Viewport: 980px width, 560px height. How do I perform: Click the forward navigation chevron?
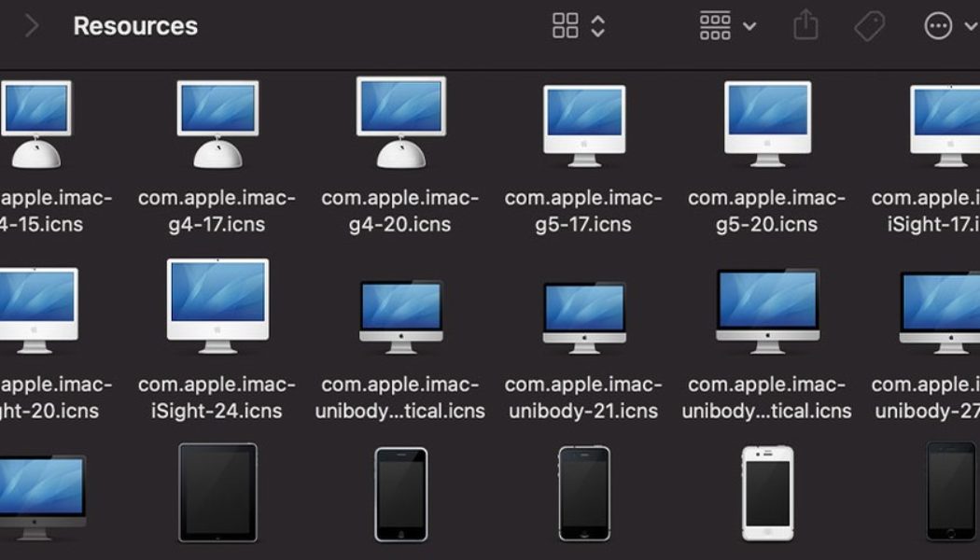tap(31, 26)
